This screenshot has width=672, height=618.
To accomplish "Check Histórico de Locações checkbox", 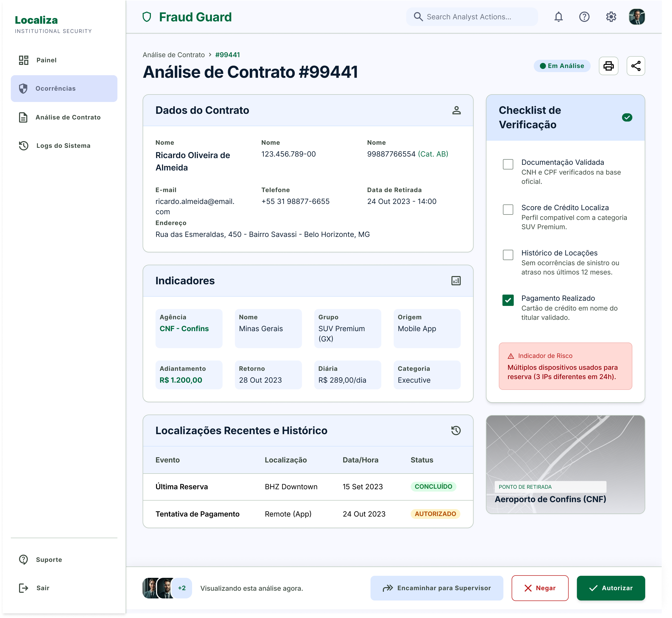I will (x=508, y=255).
